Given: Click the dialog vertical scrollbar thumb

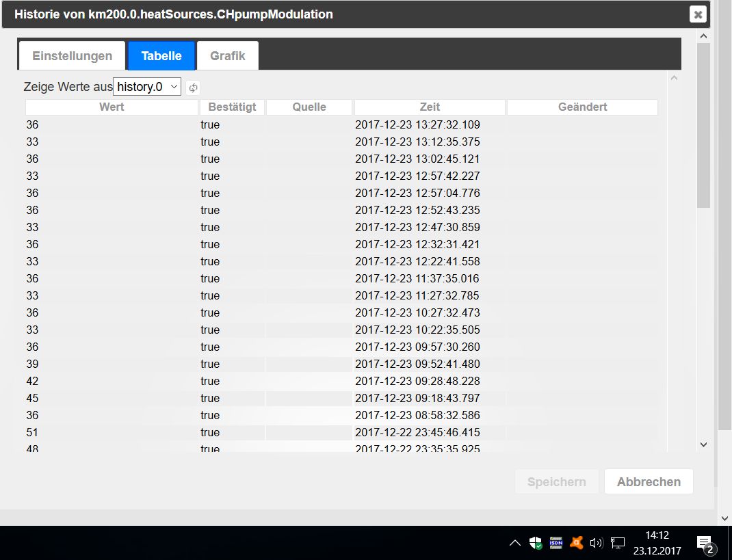Looking at the screenshot, I should pos(703,126).
